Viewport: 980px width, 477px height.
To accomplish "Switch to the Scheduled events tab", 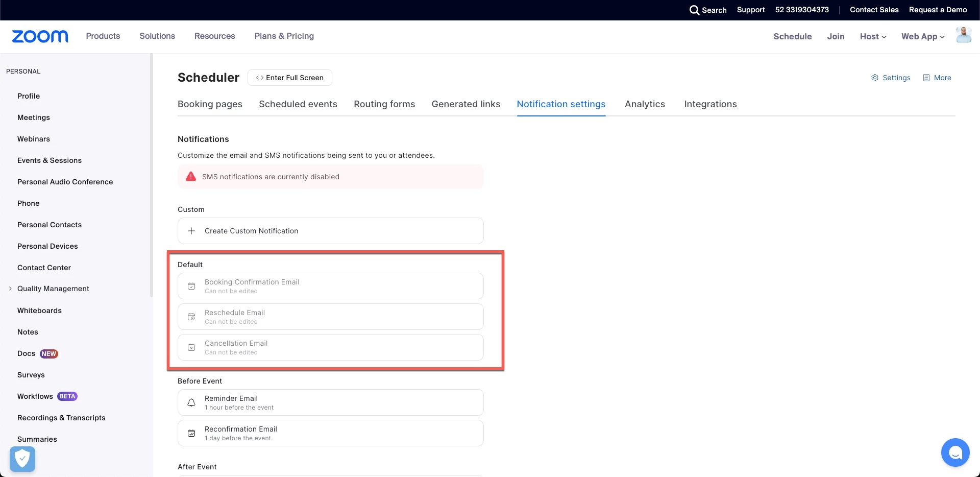I will tap(298, 104).
